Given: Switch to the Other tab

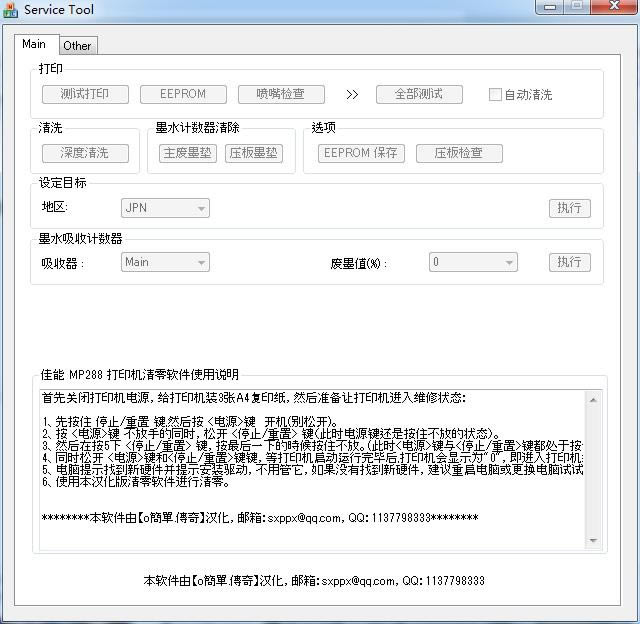Looking at the screenshot, I should click(78, 46).
